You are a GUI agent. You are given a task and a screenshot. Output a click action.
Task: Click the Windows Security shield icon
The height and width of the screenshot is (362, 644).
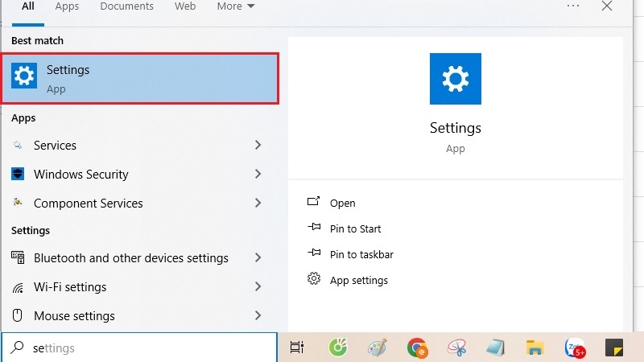[18, 174]
